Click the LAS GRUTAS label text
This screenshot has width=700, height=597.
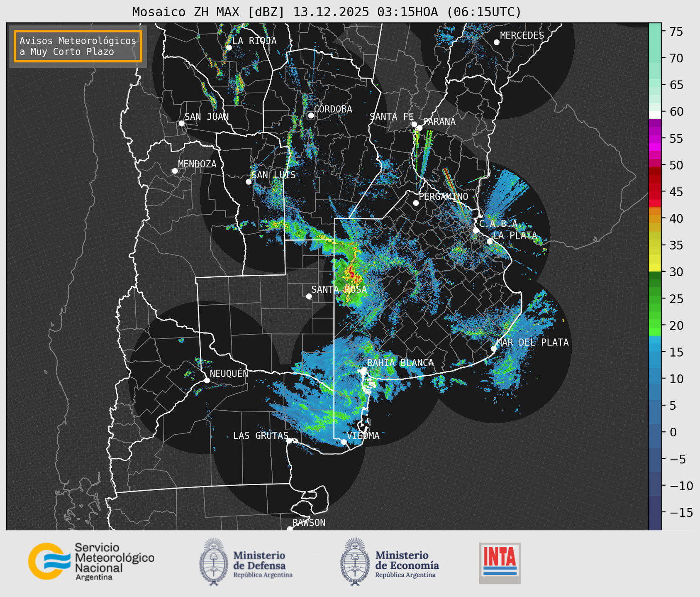point(261,436)
